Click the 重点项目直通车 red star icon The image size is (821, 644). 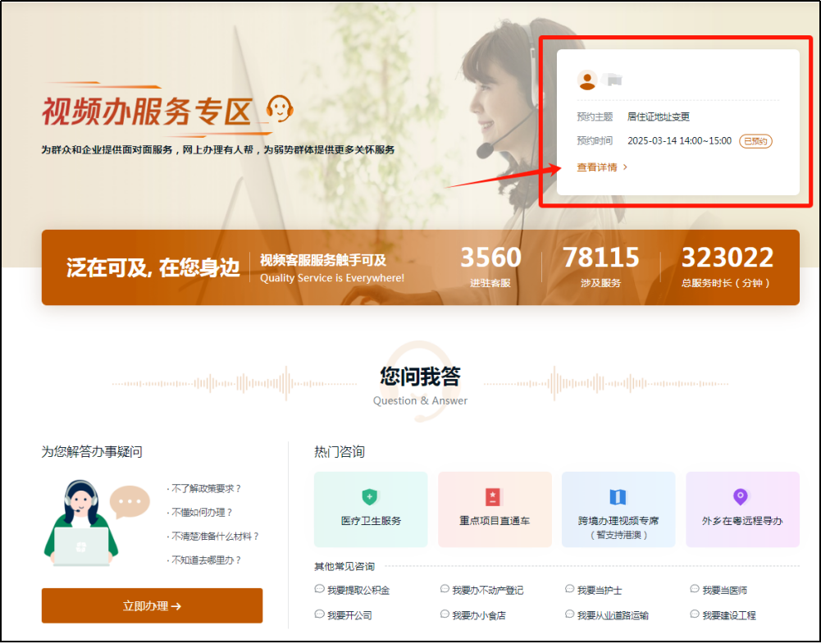coord(495,494)
